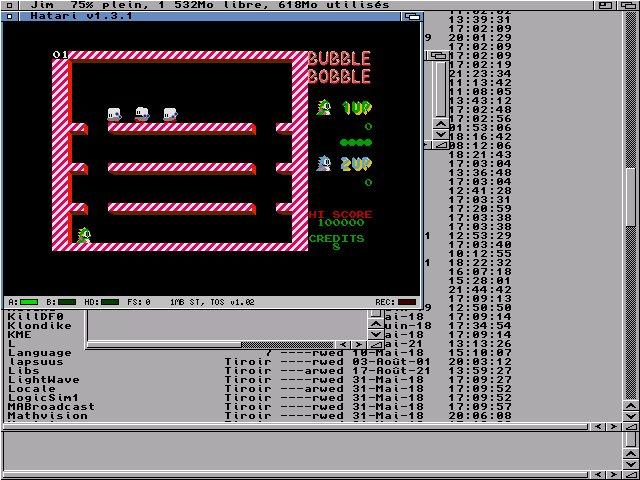
Task: Click size gadget of small window right of Hatari
Action: coord(440,144)
